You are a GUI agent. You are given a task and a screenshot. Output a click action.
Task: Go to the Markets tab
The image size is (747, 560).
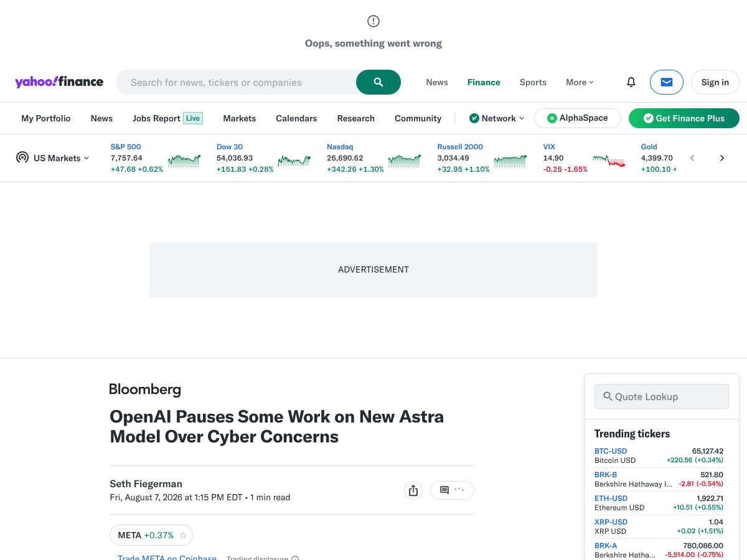tap(240, 118)
